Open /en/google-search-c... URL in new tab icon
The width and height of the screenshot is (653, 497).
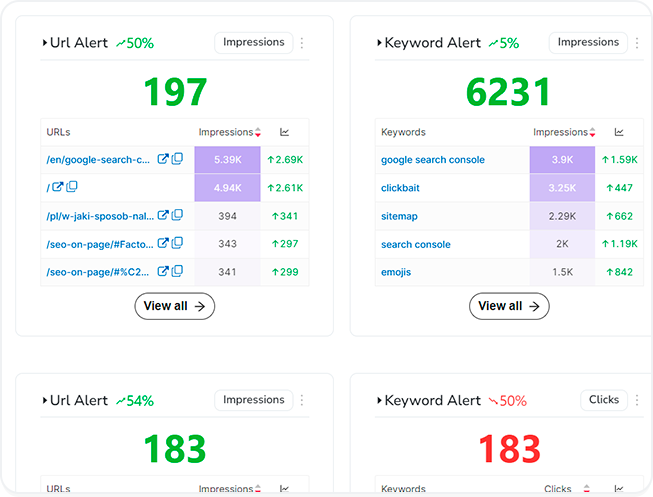pyautogui.click(x=164, y=159)
